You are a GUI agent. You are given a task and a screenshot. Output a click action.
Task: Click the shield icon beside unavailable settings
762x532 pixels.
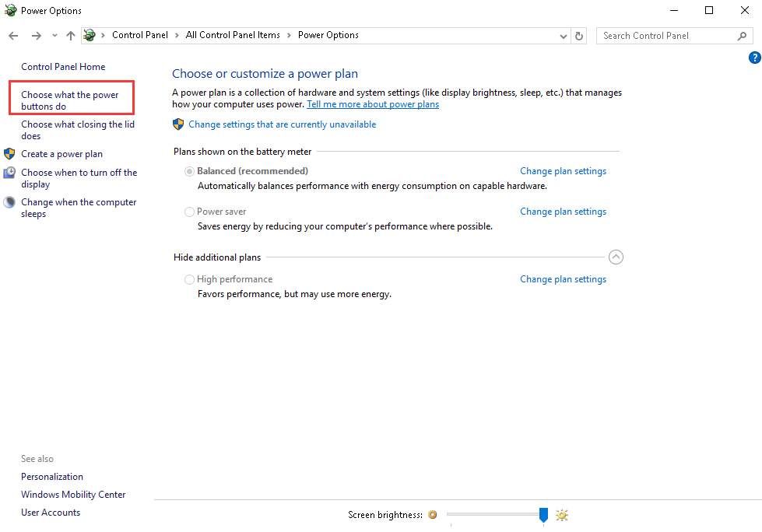pyautogui.click(x=178, y=124)
